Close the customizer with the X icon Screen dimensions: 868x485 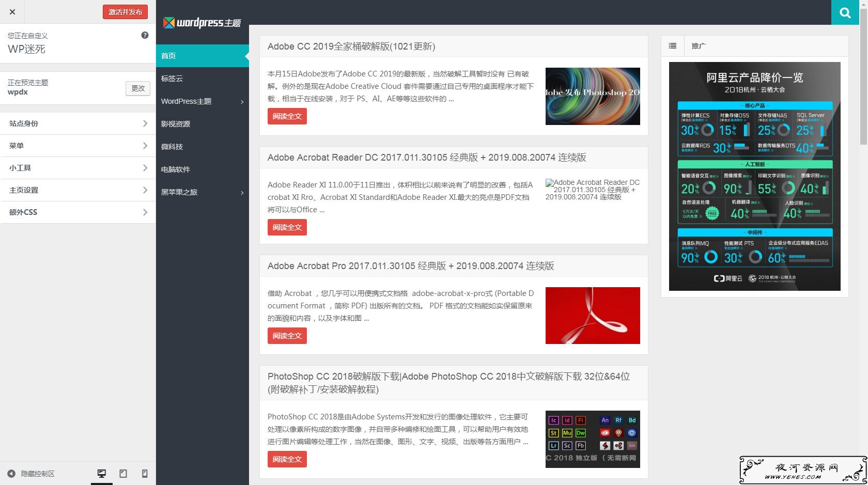(x=12, y=12)
